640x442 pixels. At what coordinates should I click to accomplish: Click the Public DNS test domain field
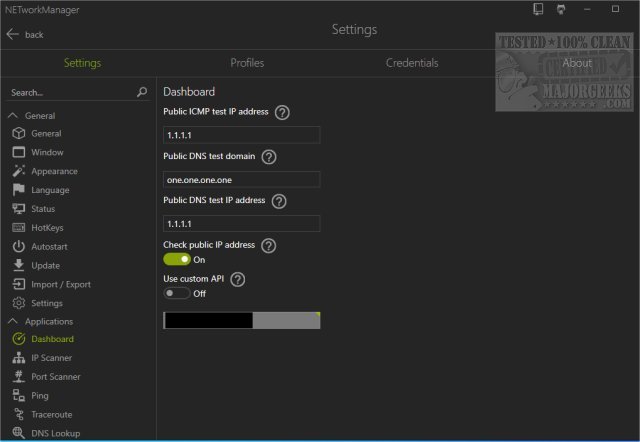(241, 180)
